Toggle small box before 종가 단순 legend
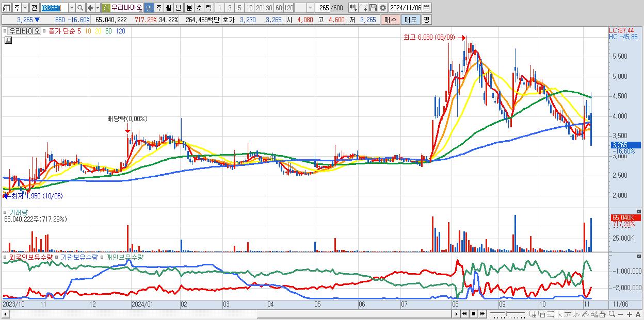 tap(45, 31)
